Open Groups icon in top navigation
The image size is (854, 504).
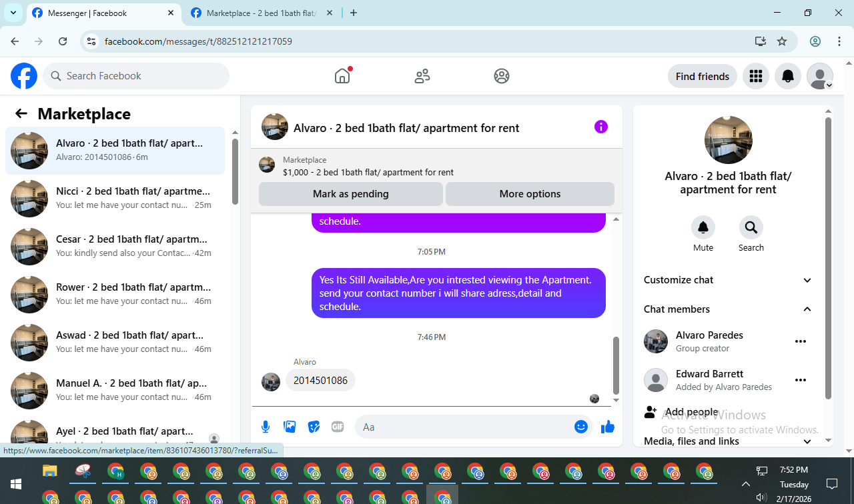502,76
